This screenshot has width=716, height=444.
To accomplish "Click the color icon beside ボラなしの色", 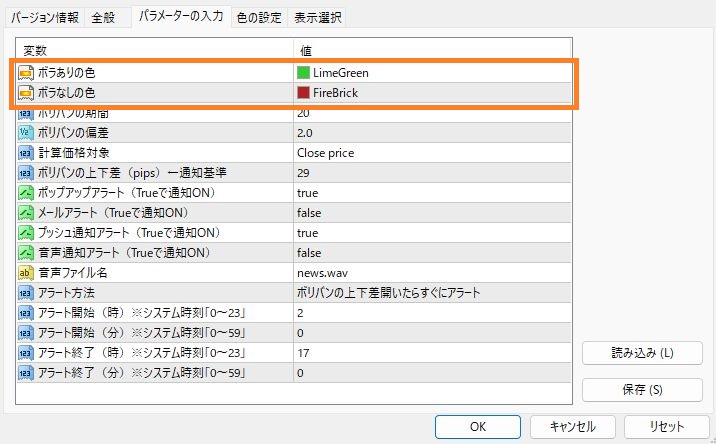I will (x=27, y=93).
